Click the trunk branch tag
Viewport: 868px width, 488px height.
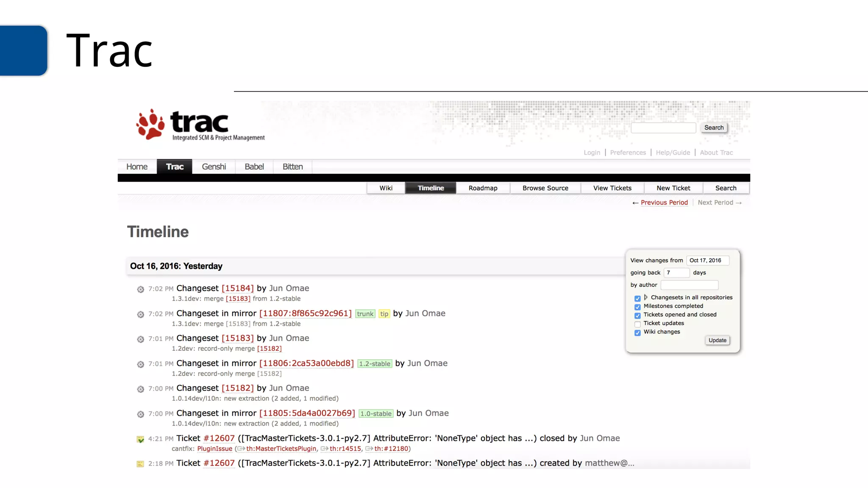(365, 314)
